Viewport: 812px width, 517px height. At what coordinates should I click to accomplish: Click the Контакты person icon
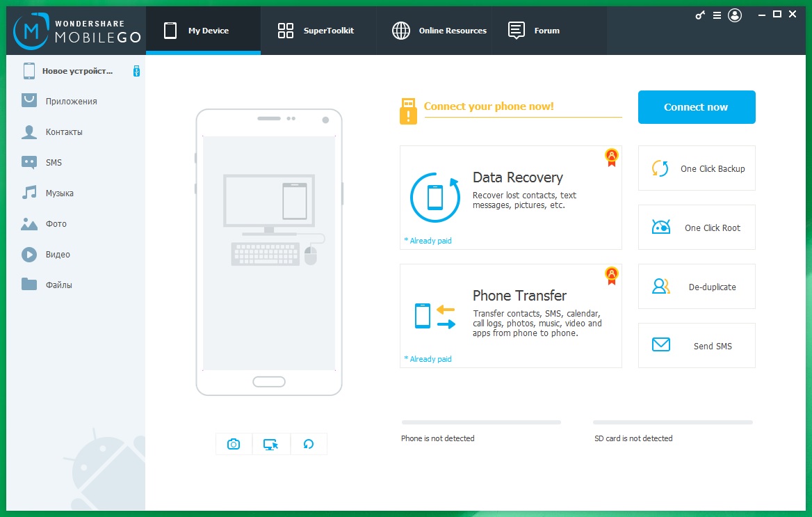click(x=29, y=132)
